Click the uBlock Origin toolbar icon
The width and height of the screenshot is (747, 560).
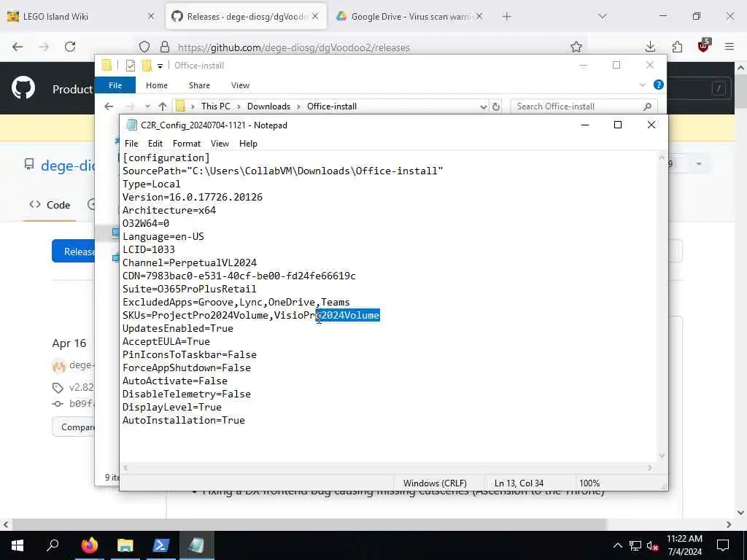(704, 46)
